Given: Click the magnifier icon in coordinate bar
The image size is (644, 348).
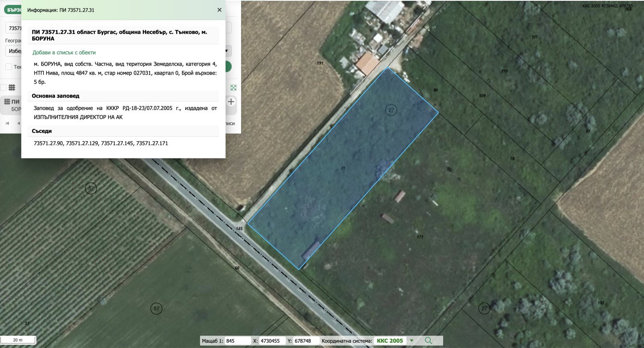Looking at the screenshot, I should pyautogui.click(x=428, y=341).
